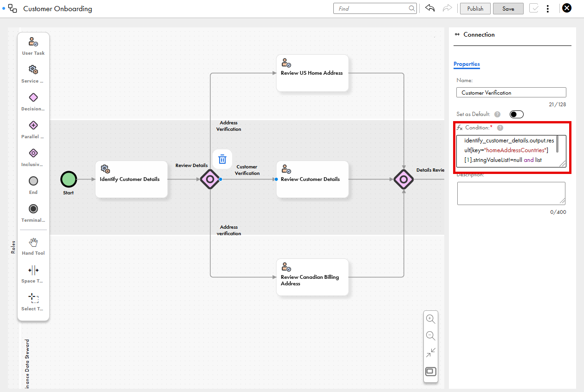Click the Roles swimlane label
This screenshot has height=392, width=584.
[x=13, y=246]
